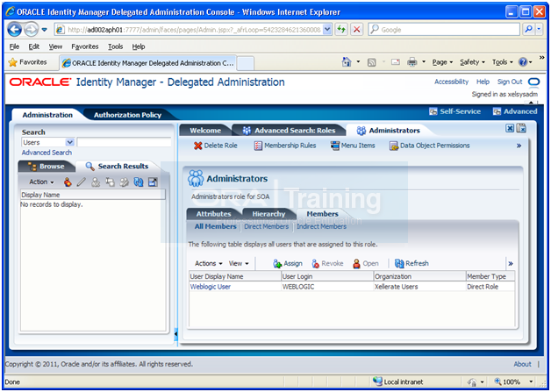Click the Accessibility link
Viewport: 551px width, 392px height.
coord(452,82)
